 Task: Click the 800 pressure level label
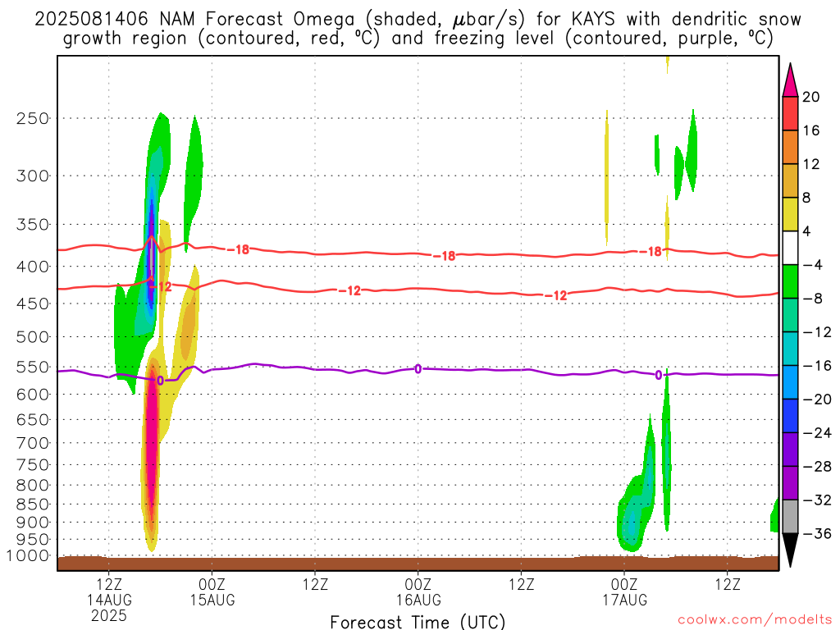[33, 486]
